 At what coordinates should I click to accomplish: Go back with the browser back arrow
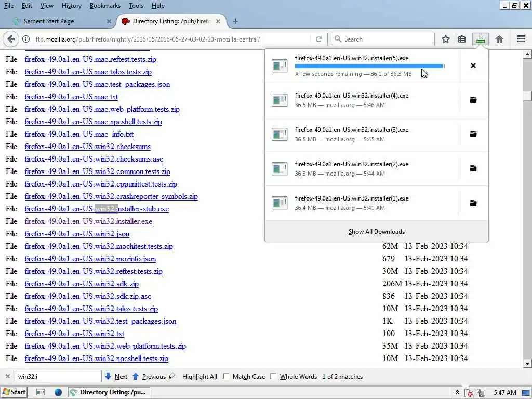click(11, 39)
